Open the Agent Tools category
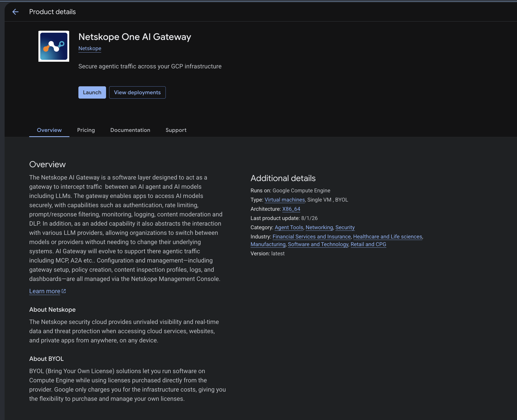The image size is (517, 420). pyautogui.click(x=289, y=227)
